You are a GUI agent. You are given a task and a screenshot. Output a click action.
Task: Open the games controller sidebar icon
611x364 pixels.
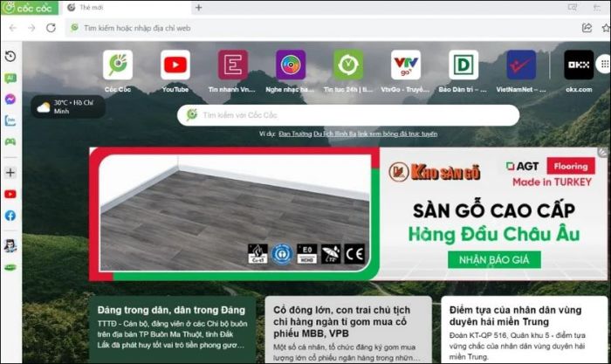click(x=10, y=141)
